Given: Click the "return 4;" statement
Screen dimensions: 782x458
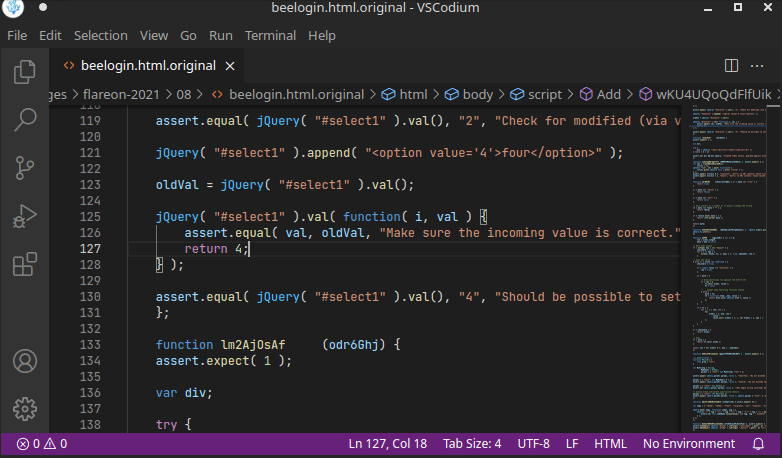Looking at the screenshot, I should (x=216, y=248).
